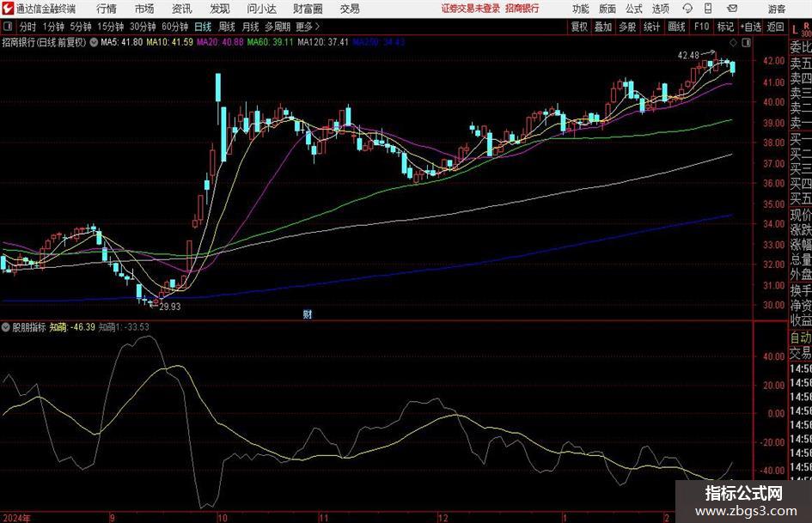The image size is (812, 523).
Task: Click the 招商银行 red link in title bar
Action: [522, 9]
